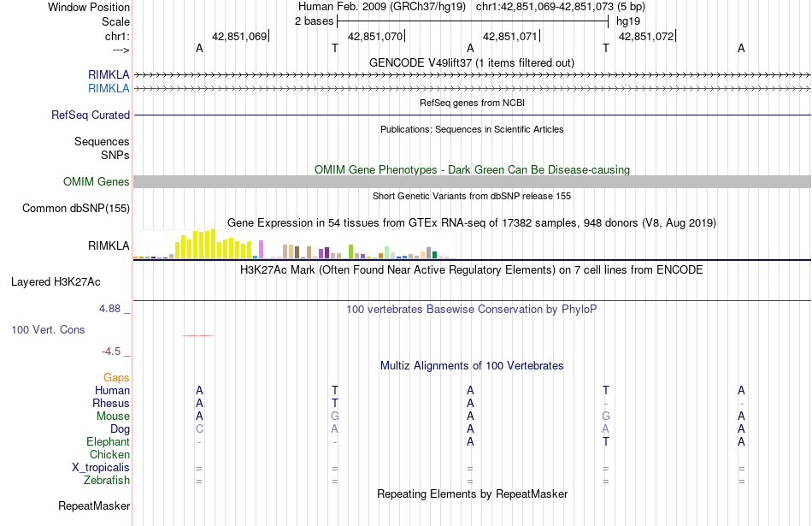This screenshot has width=812, height=526.
Task: Click the Human species label
Action: click(x=112, y=390)
